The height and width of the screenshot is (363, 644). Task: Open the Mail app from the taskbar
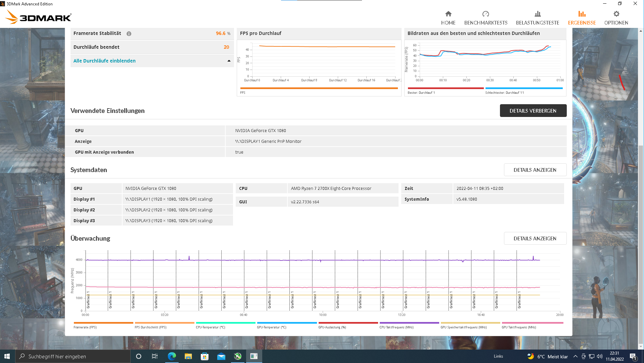[221, 356]
